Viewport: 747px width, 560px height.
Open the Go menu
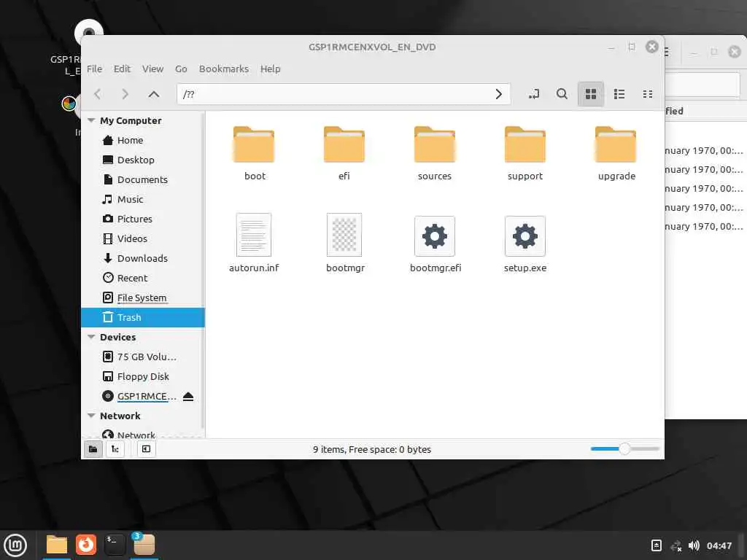point(181,69)
